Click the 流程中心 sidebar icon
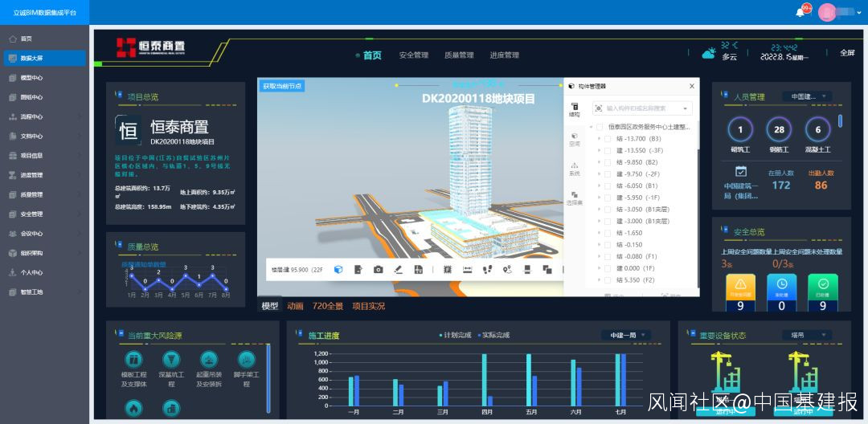The image size is (868, 424). (12, 116)
